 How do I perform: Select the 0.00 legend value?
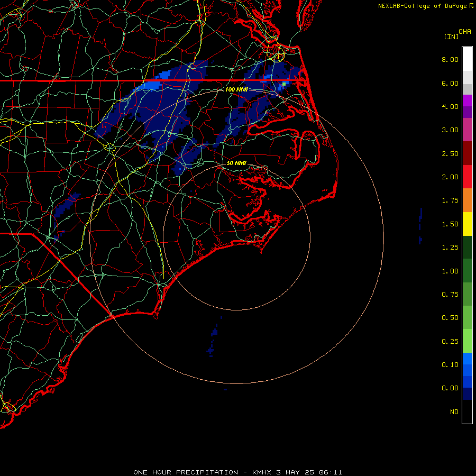pyautogui.click(x=450, y=388)
